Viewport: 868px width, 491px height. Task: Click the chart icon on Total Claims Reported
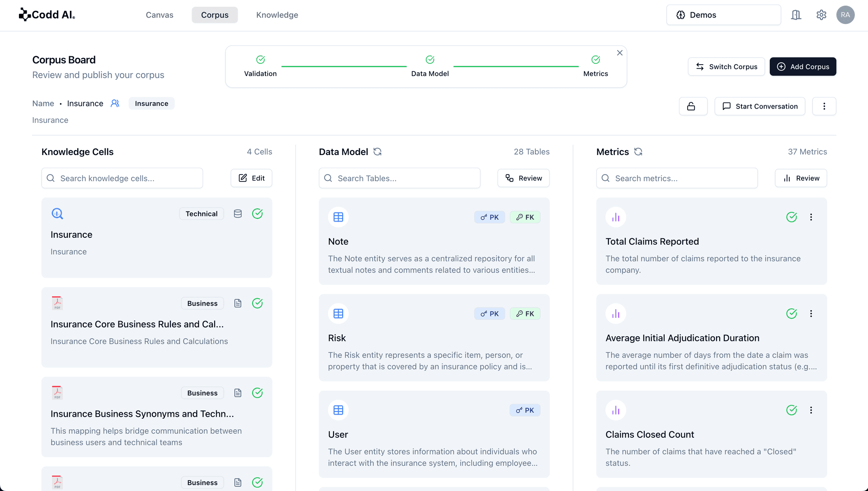tap(615, 217)
